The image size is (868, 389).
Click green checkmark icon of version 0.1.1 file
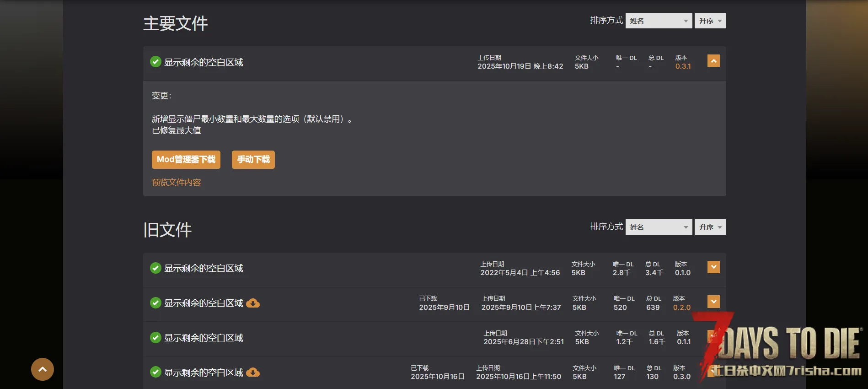pyautogui.click(x=155, y=338)
